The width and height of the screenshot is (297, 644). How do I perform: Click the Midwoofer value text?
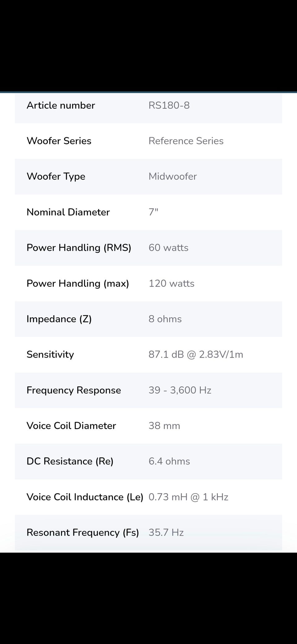click(173, 176)
